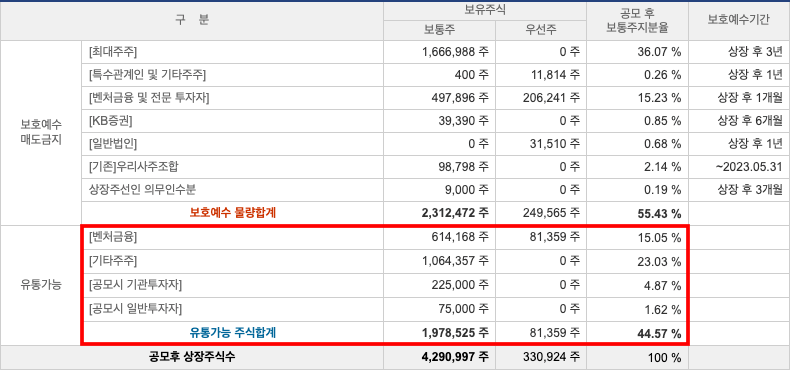Select the '100 %' value
This screenshot has height=371, width=791.
[665, 358]
